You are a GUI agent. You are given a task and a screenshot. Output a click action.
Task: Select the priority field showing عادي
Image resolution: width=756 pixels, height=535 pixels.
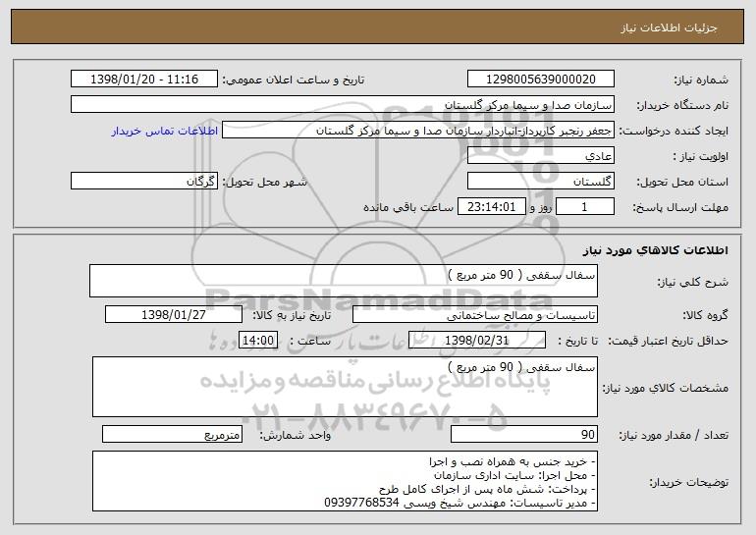pyautogui.click(x=540, y=156)
